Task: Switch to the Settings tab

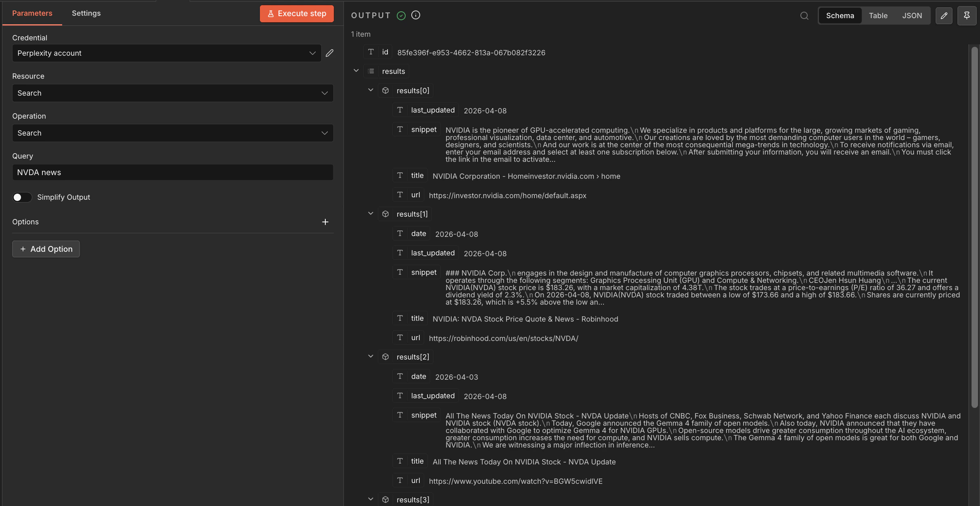Action: tap(86, 13)
